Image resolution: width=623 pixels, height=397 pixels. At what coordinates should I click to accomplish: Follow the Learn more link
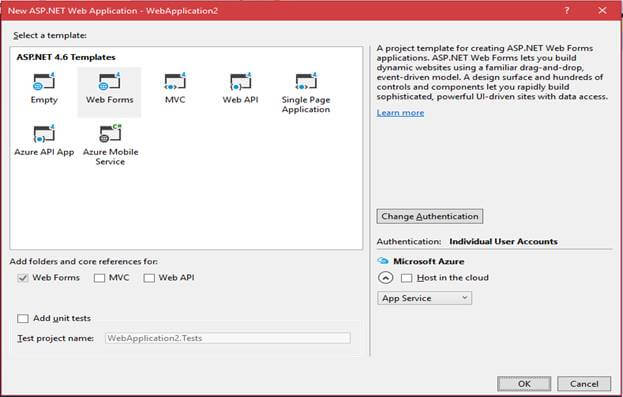click(400, 113)
